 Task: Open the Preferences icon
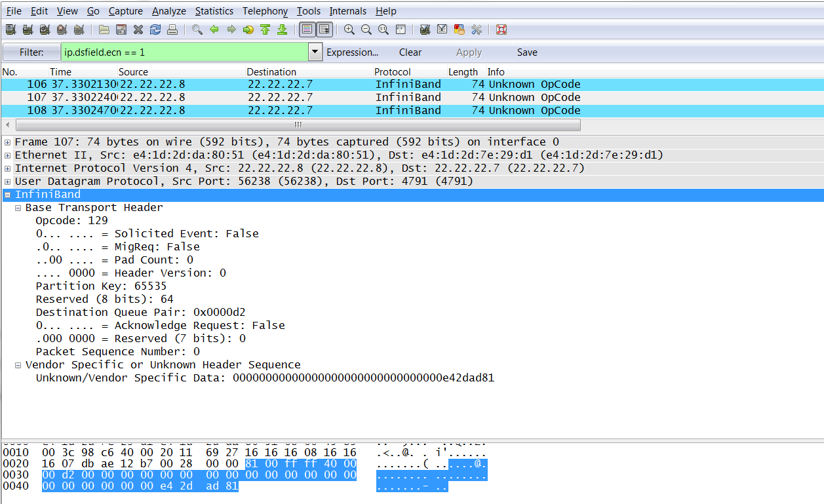point(476,29)
